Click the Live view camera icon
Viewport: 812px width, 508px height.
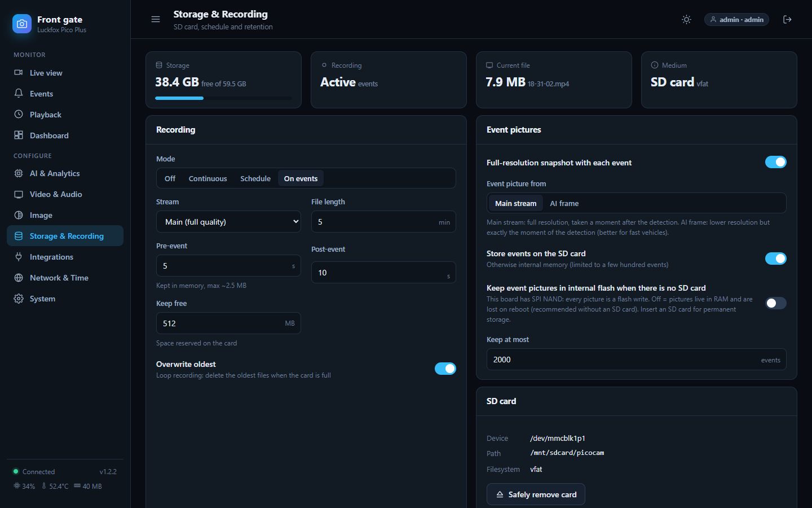(x=19, y=73)
